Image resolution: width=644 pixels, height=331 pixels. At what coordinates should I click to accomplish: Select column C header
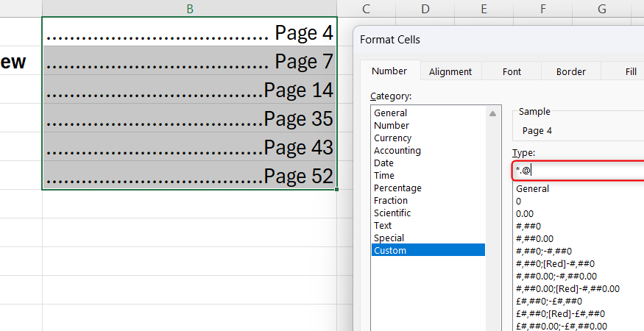pos(366,9)
